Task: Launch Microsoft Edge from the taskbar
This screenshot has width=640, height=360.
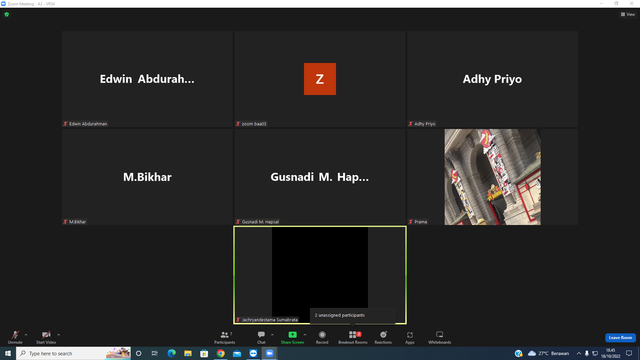Action: click(x=171, y=353)
